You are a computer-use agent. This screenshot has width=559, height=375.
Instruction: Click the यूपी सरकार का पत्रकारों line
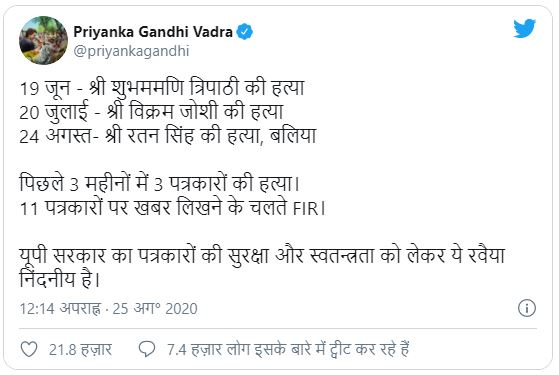coord(262,255)
